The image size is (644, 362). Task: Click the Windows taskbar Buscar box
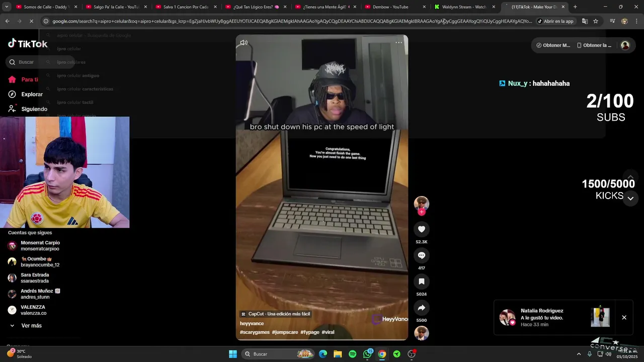click(x=279, y=354)
